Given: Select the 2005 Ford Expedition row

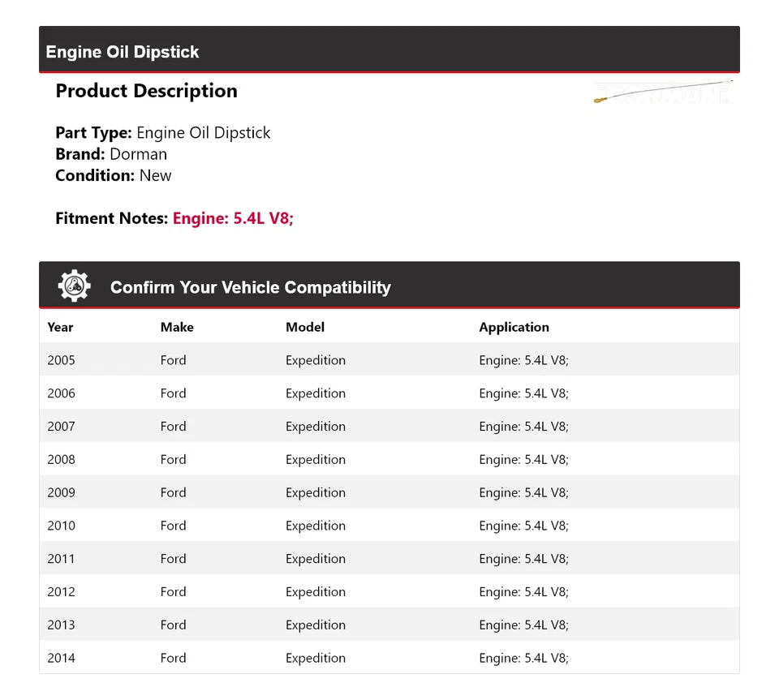Looking at the screenshot, I should (389, 360).
